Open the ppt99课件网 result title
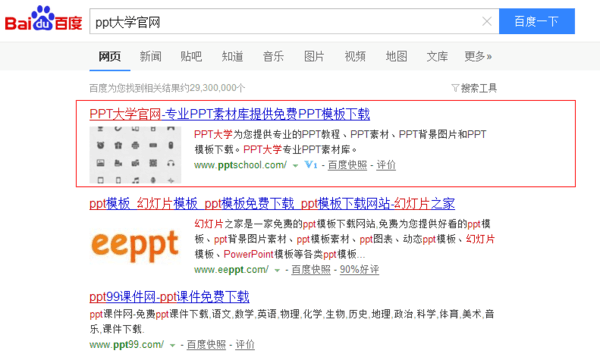This screenshot has width=600, height=360. pyautogui.click(x=169, y=297)
